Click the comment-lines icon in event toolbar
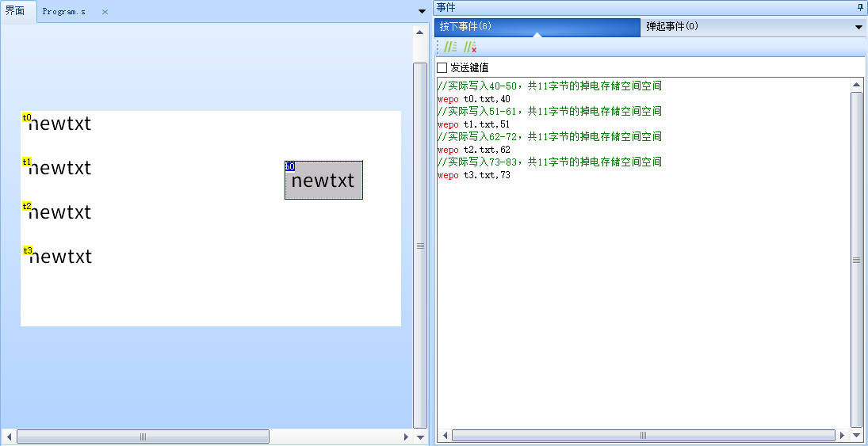This screenshot has height=446, width=868. click(450, 48)
